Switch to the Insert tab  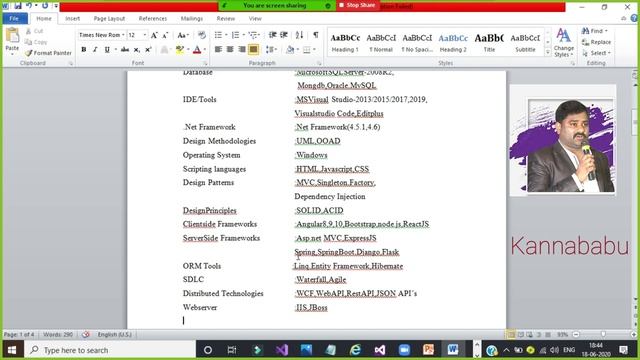[x=73, y=19]
